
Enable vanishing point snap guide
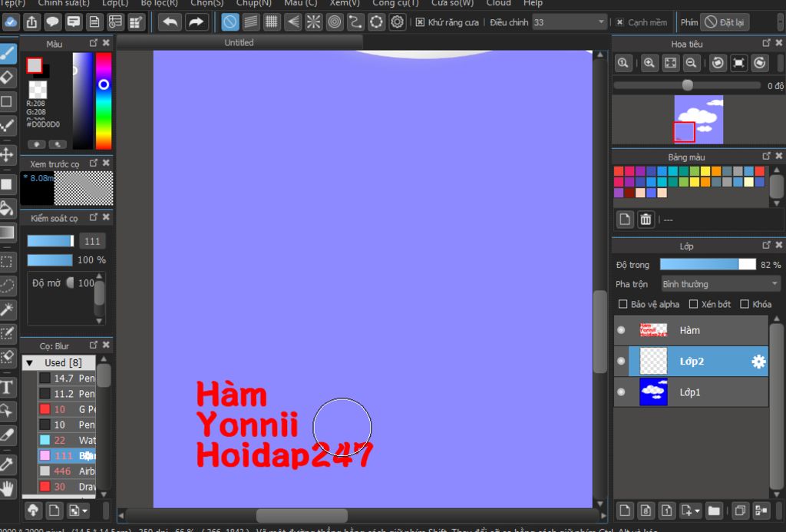click(x=292, y=22)
